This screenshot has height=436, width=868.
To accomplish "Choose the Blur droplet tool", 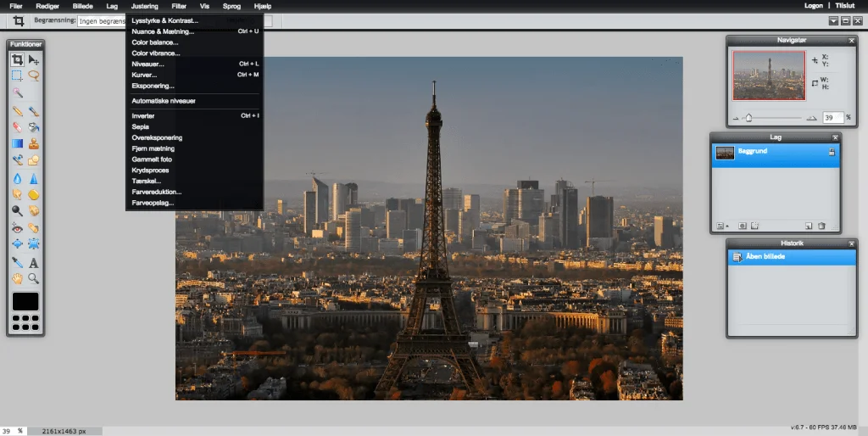I will [17, 177].
